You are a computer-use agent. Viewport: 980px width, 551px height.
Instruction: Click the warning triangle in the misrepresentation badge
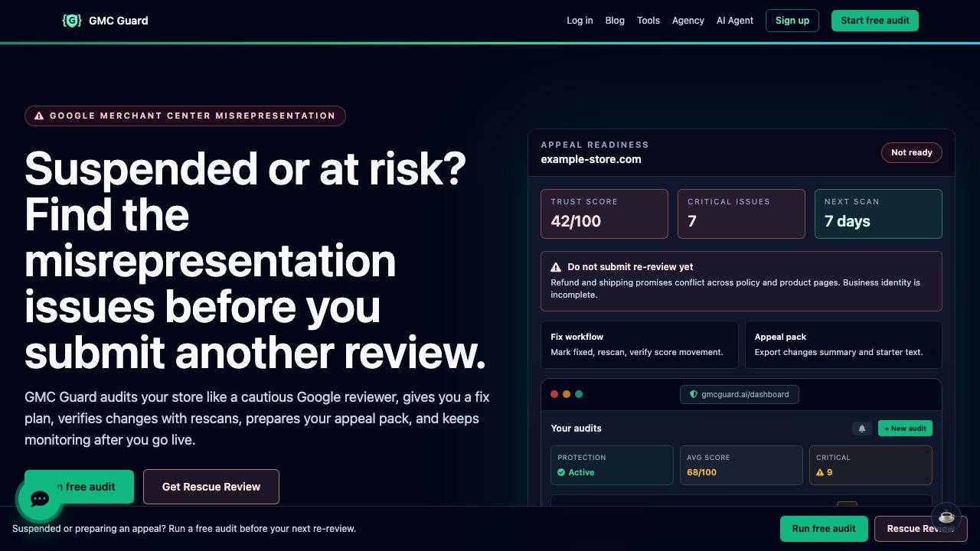click(x=39, y=116)
